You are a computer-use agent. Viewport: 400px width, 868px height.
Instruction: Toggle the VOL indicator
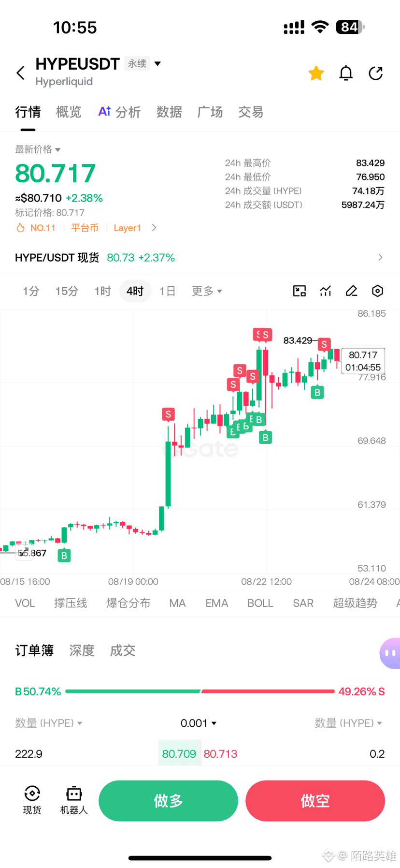25,603
